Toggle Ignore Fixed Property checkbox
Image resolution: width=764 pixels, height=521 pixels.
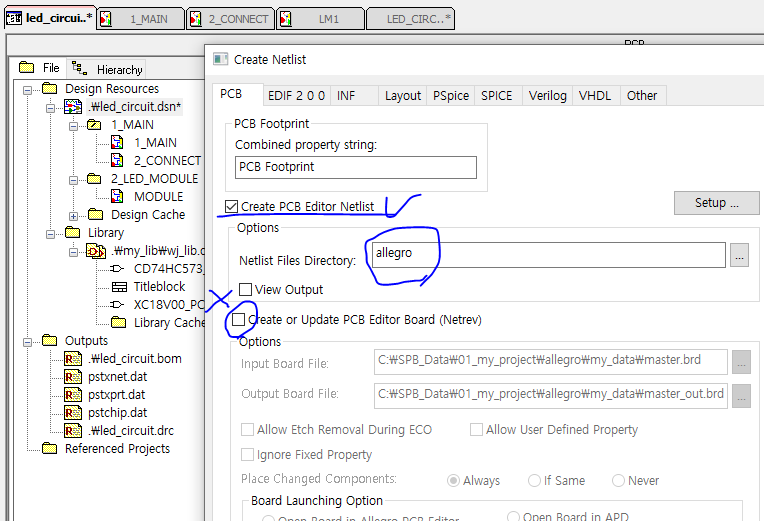pos(248,455)
